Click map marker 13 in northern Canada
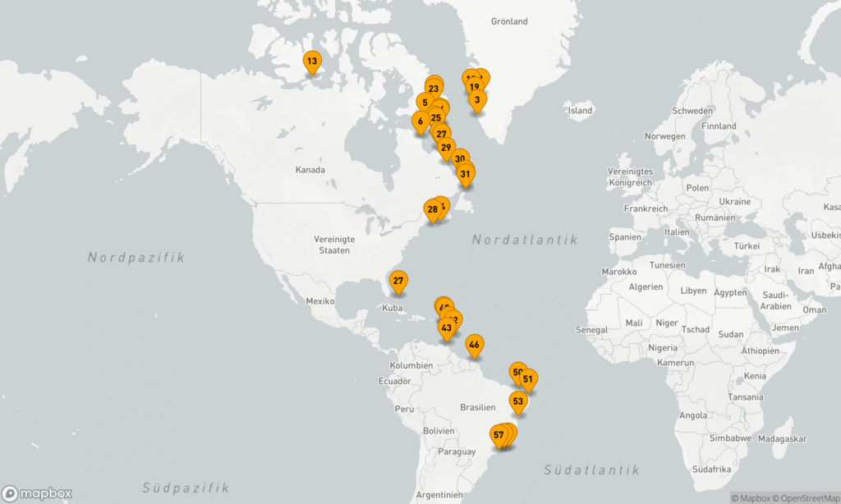 (312, 61)
